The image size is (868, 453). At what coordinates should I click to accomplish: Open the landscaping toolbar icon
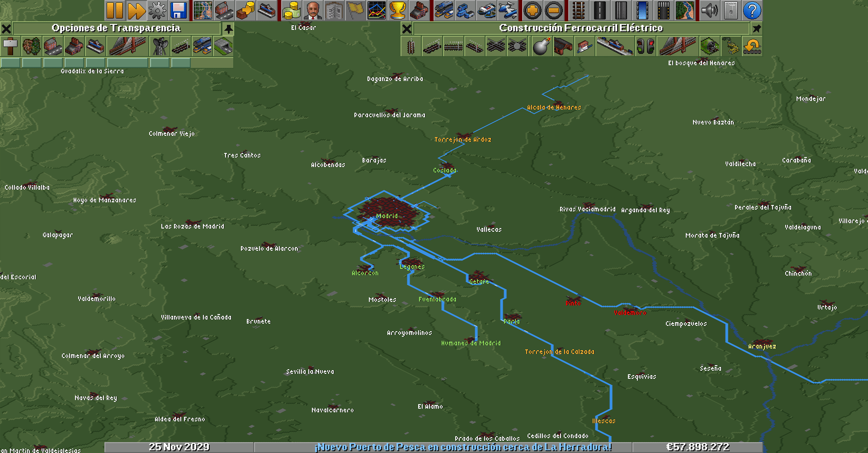685,10
